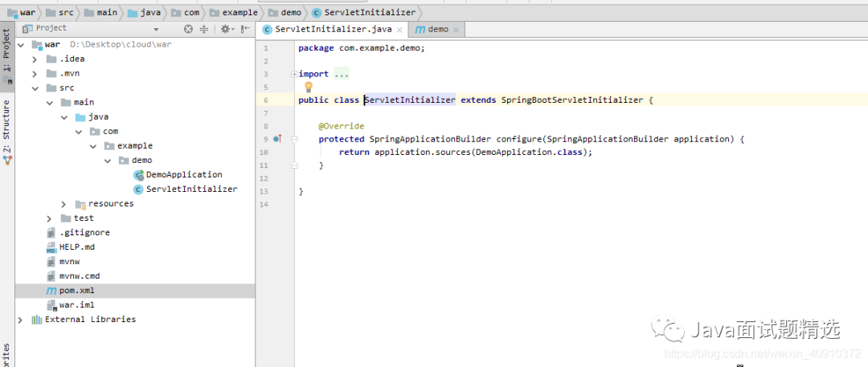
Task: Expand the resources folder
Action: tap(63, 204)
